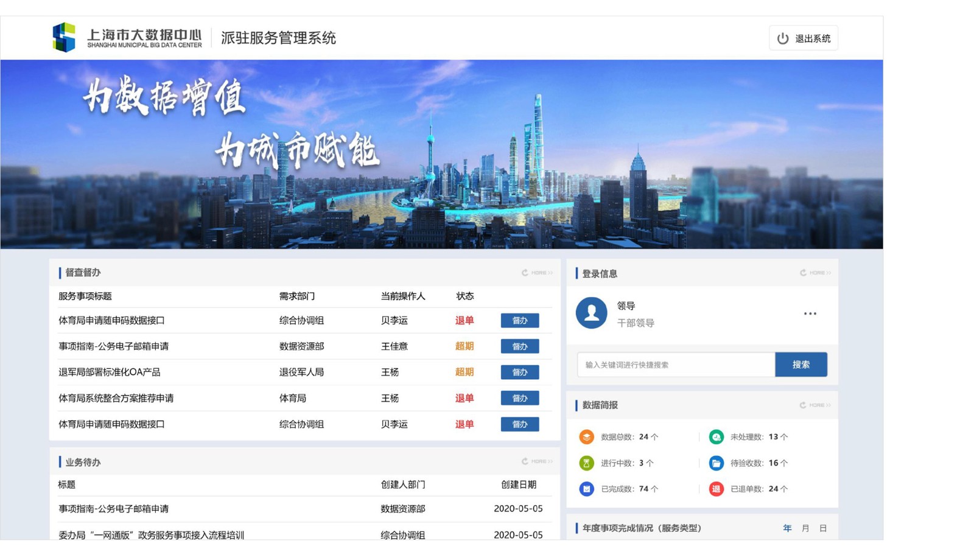Focus the keyword quick search input field
This screenshot has height=560, width=974.
click(x=676, y=365)
